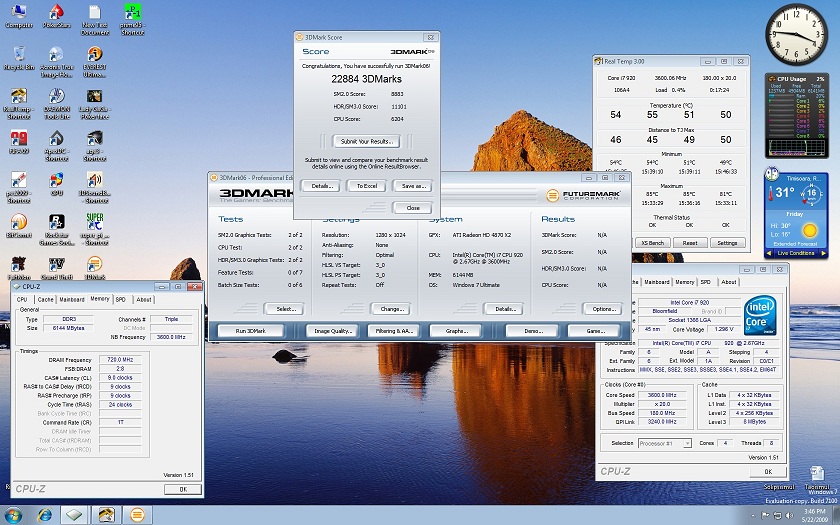This screenshot has height=525, width=840.
Task: Click Details under System section
Action: (504, 309)
